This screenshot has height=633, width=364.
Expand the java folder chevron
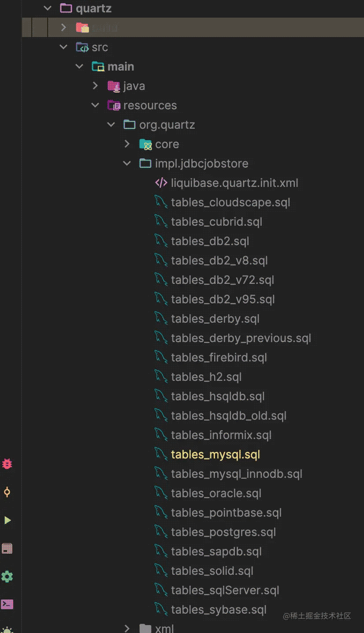95,86
